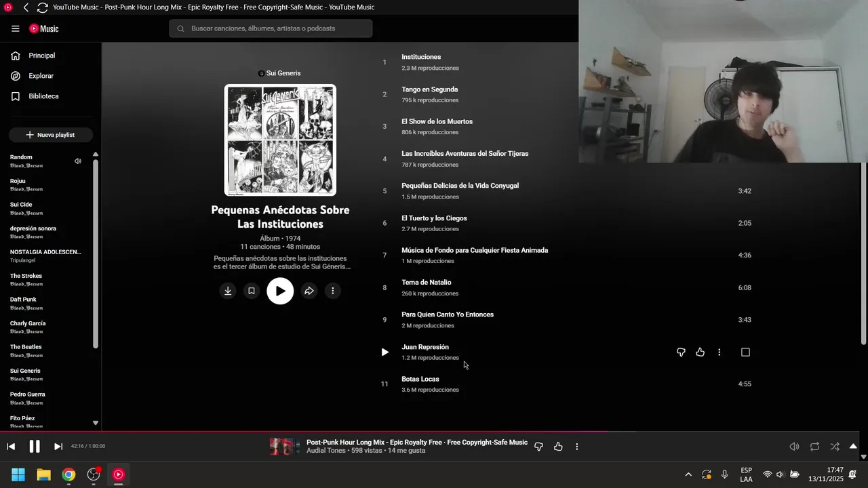
Task: Play track Instituciones
Action: pyautogui.click(x=421, y=57)
